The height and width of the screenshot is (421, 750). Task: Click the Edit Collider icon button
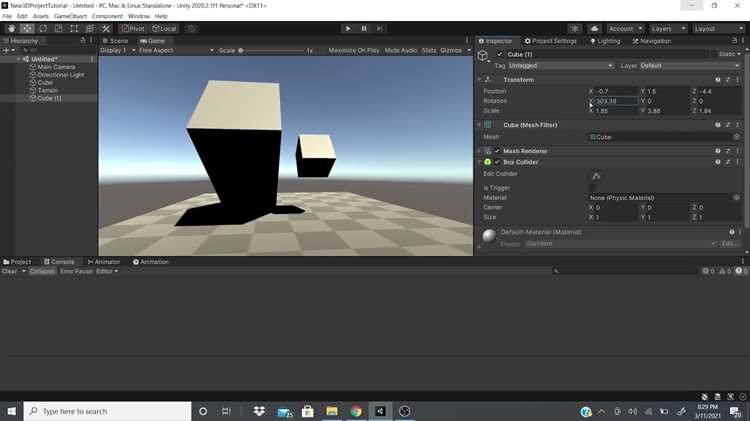[x=596, y=176]
